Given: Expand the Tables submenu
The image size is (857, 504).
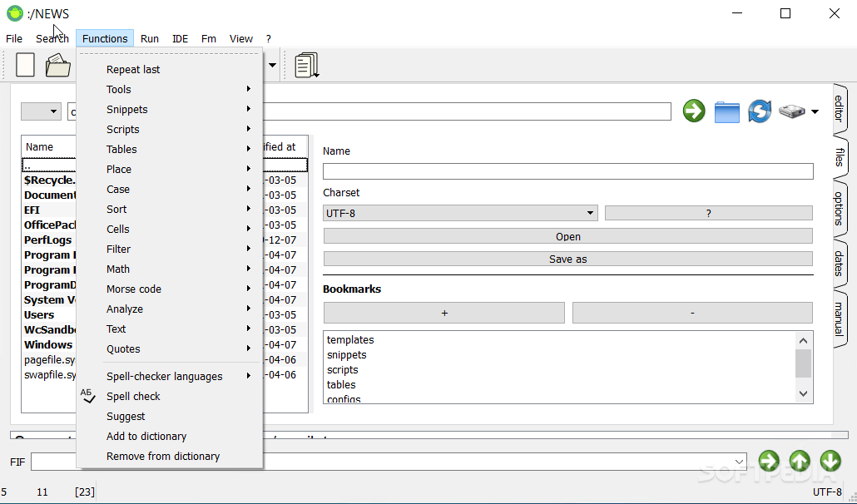Looking at the screenshot, I should 170,149.
